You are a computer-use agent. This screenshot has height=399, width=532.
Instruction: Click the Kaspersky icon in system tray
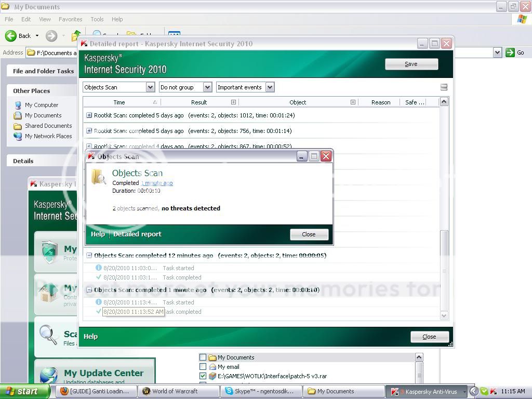[x=494, y=392]
